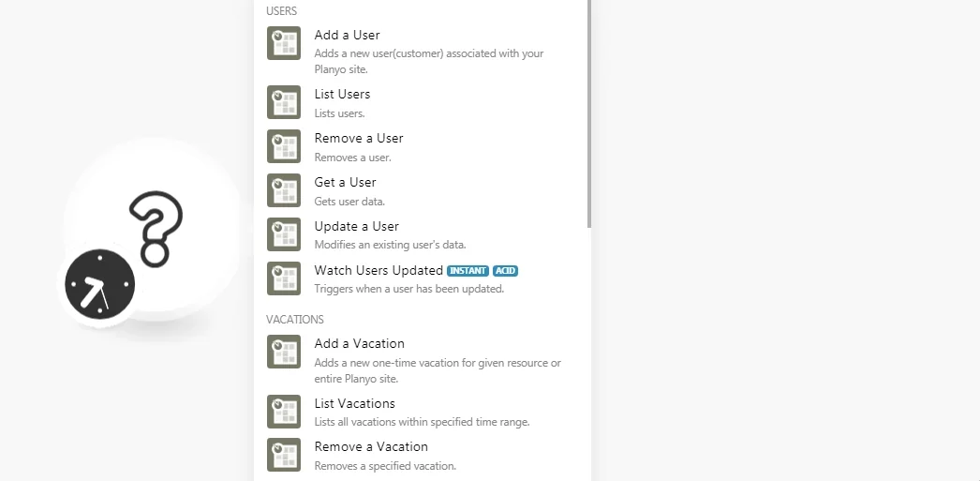Viewport: 980px width, 481px height.
Task: Click the Planyo icon beside List Users
Action: click(x=284, y=102)
